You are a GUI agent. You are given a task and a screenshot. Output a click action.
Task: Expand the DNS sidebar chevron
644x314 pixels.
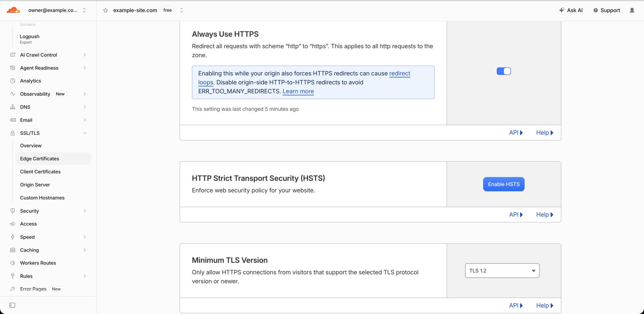(x=85, y=107)
